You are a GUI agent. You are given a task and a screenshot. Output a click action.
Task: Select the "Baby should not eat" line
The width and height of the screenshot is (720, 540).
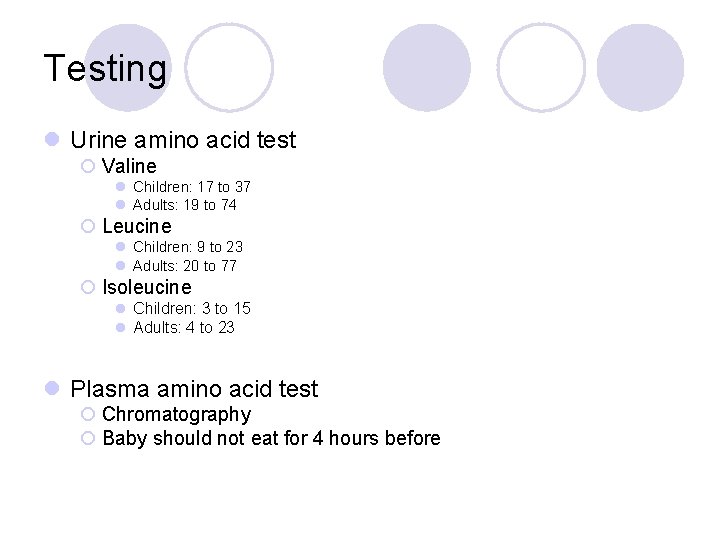271,438
